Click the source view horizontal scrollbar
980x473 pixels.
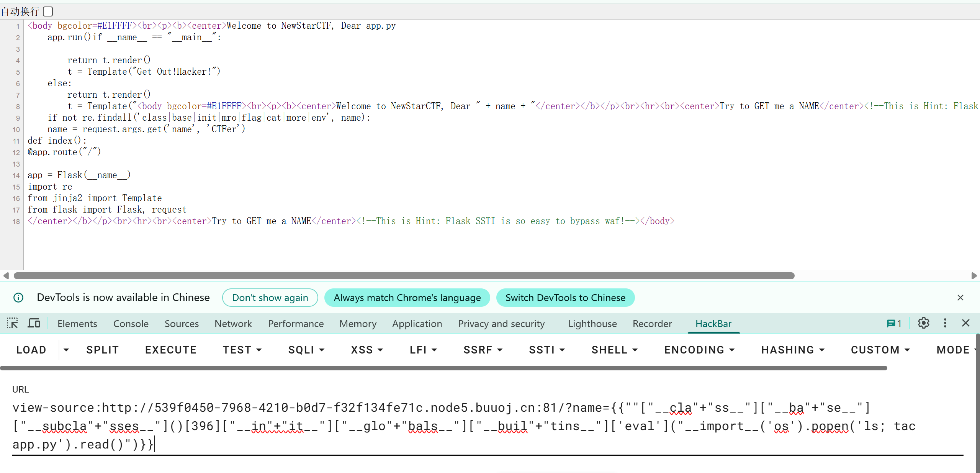point(404,276)
